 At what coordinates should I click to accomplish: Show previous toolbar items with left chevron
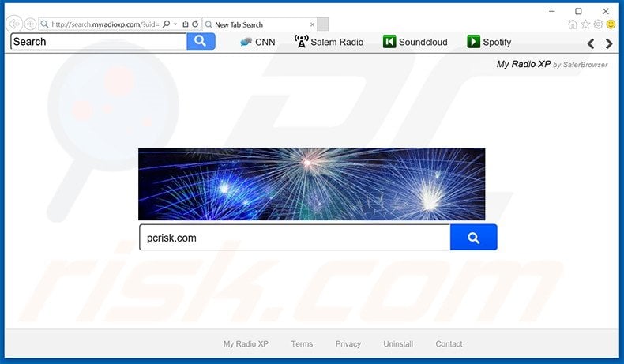tap(591, 43)
